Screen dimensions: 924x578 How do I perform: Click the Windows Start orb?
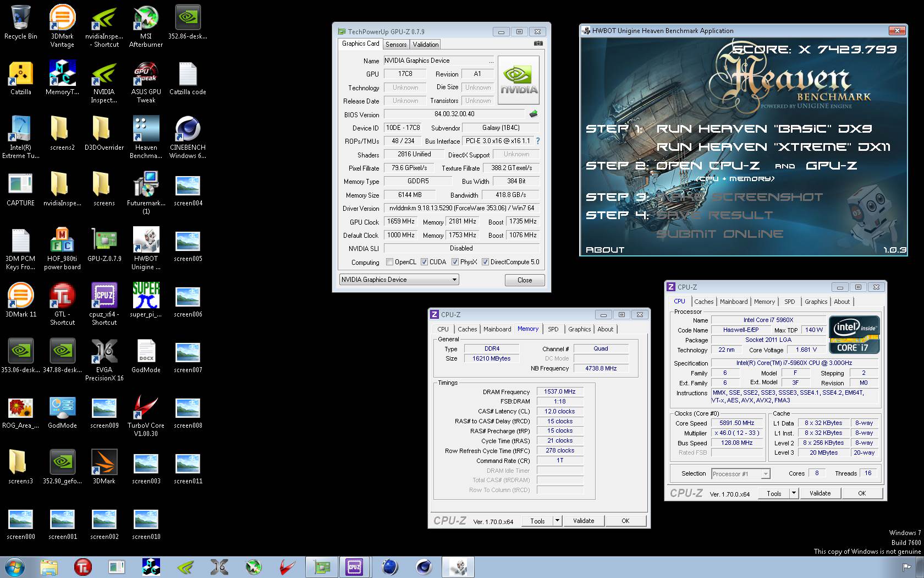pos(15,567)
